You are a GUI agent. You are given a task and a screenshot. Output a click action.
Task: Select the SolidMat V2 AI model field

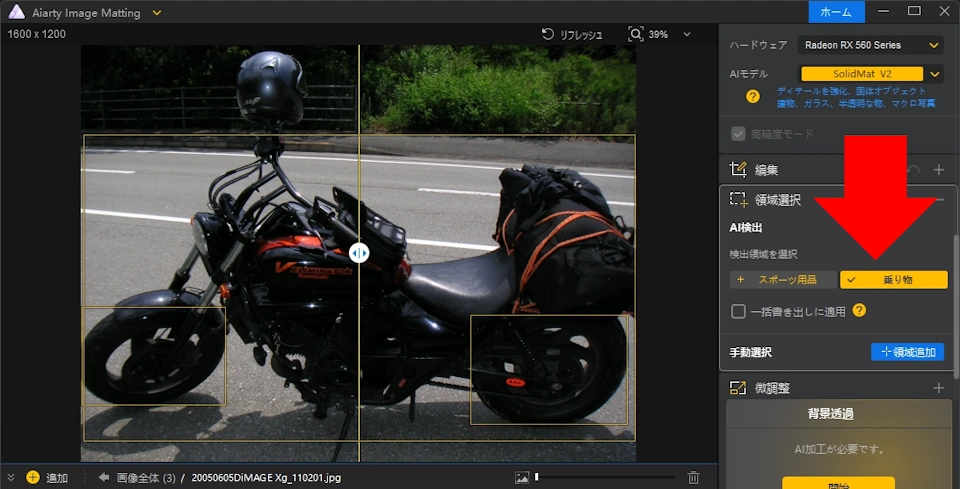click(x=862, y=74)
